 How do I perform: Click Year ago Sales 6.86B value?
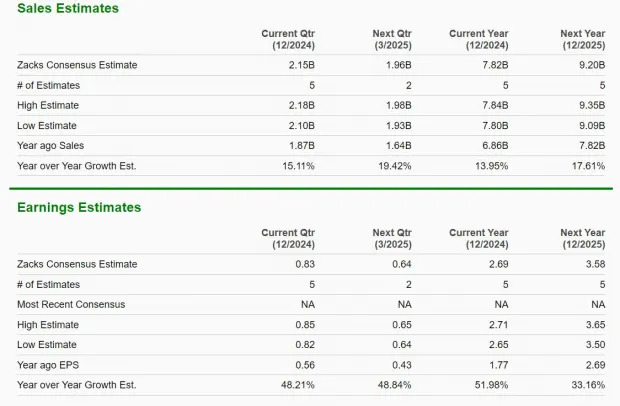pos(495,146)
